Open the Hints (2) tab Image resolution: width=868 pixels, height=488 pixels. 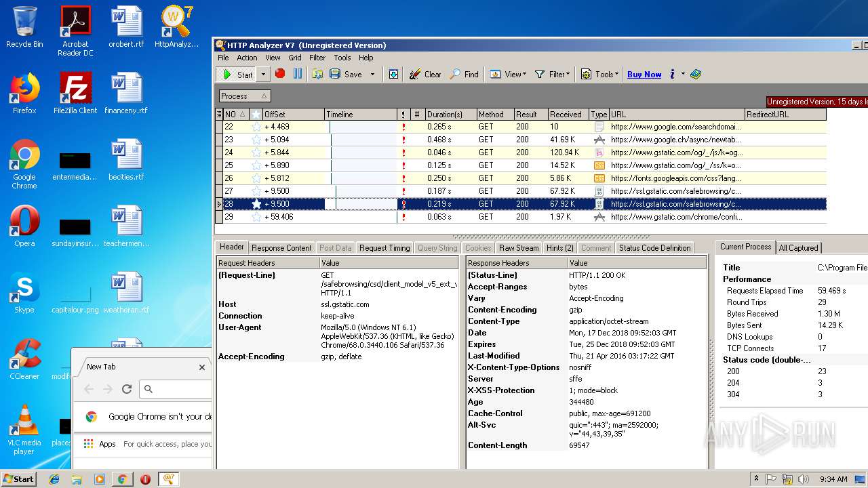(x=560, y=248)
